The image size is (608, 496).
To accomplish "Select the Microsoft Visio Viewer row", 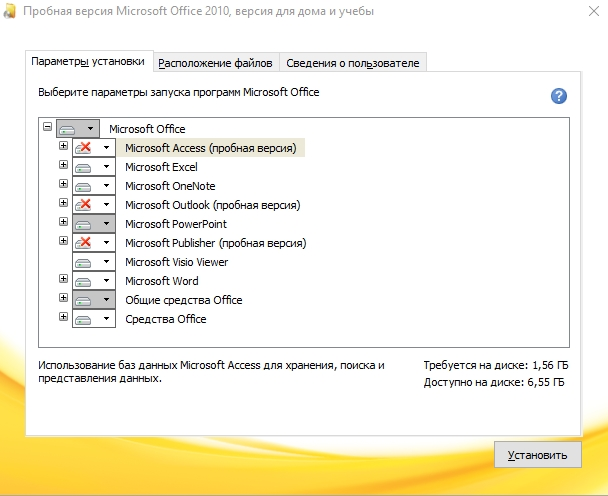I will 176,262.
